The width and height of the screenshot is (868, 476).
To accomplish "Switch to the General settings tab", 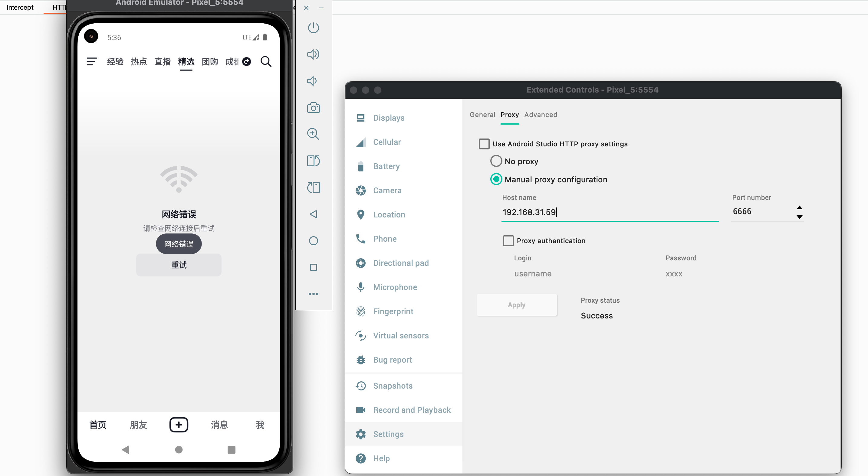I will pyautogui.click(x=482, y=115).
